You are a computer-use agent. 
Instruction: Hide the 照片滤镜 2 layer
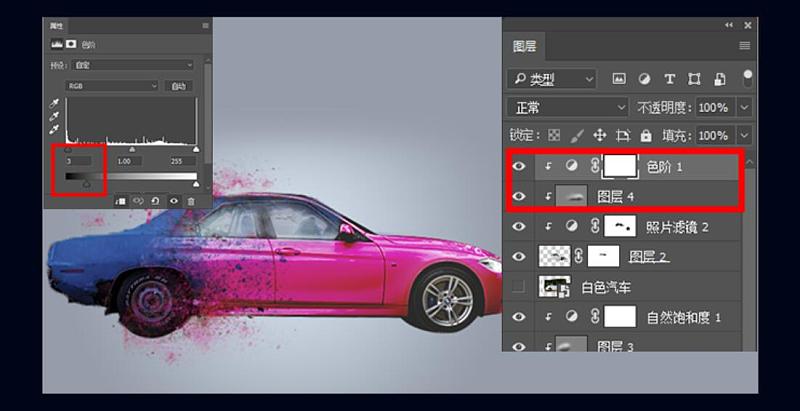click(x=518, y=227)
